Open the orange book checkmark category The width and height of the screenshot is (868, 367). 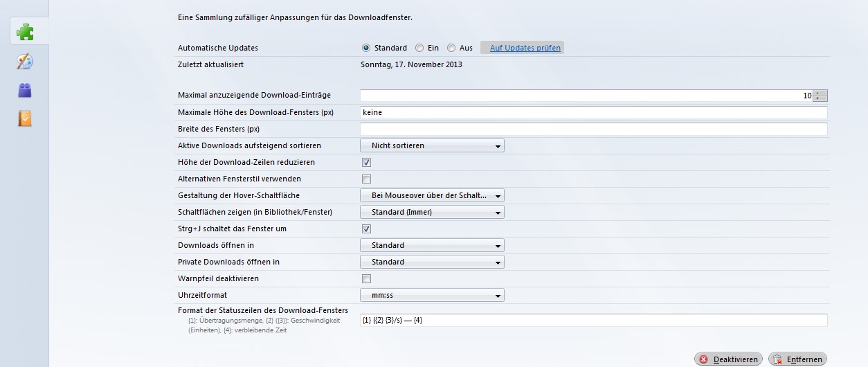tap(25, 118)
